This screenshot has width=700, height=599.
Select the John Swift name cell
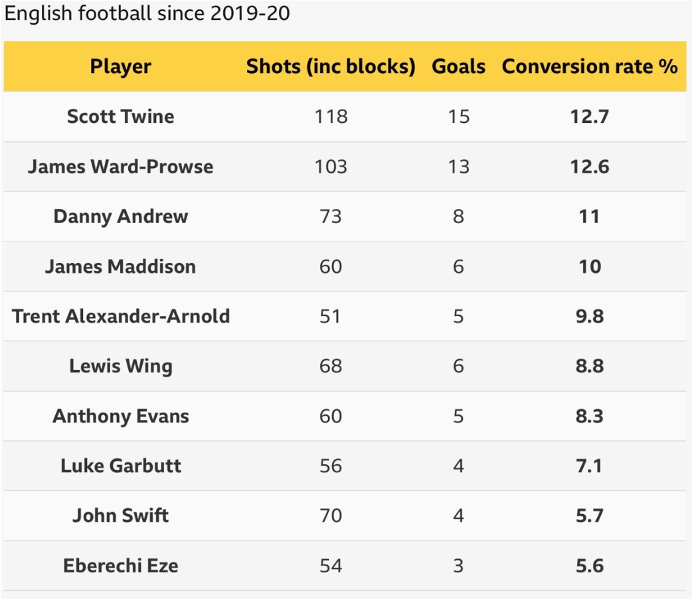(120, 515)
